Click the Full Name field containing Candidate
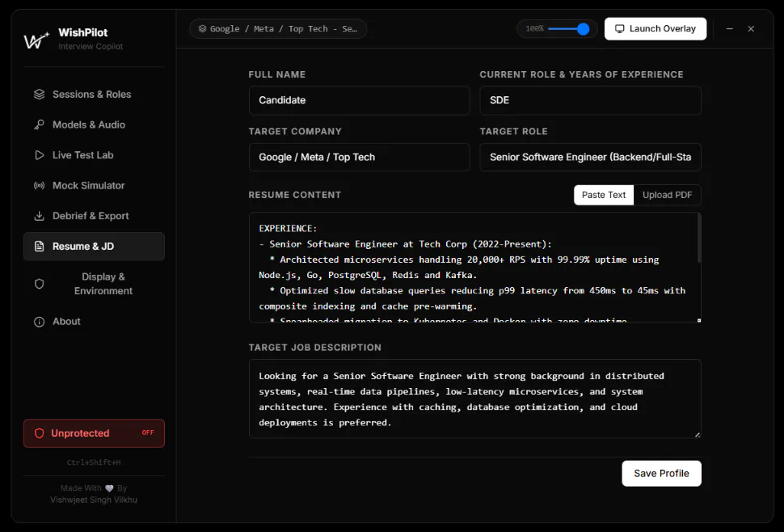 pos(360,100)
